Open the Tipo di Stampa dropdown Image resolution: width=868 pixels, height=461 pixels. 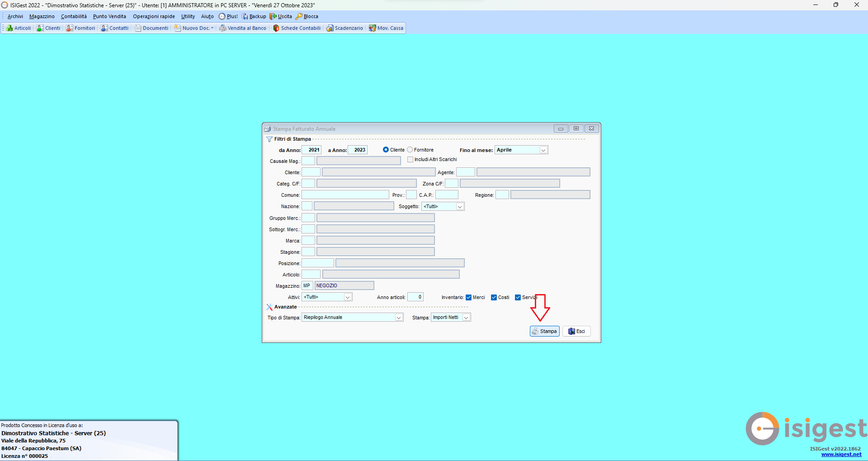tap(399, 317)
